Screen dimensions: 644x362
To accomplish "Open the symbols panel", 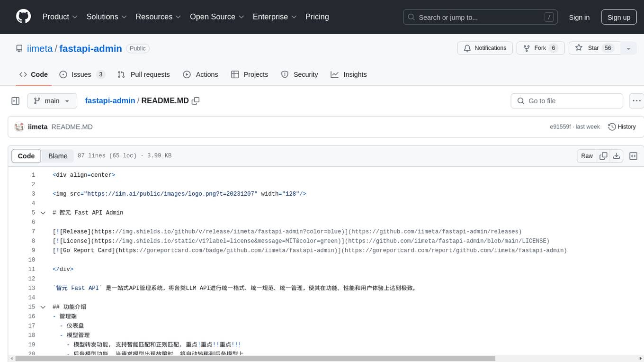I will click(x=633, y=156).
